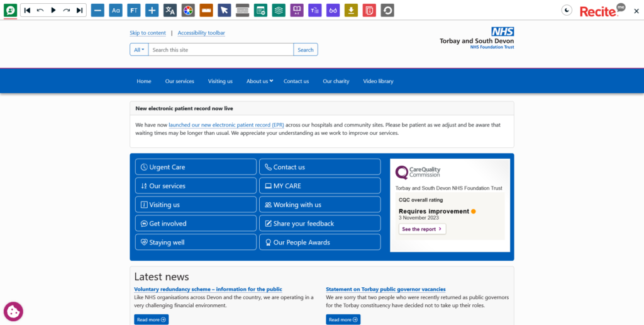
Task: Open the purple A-Z dictionary tool
Action: (297, 10)
